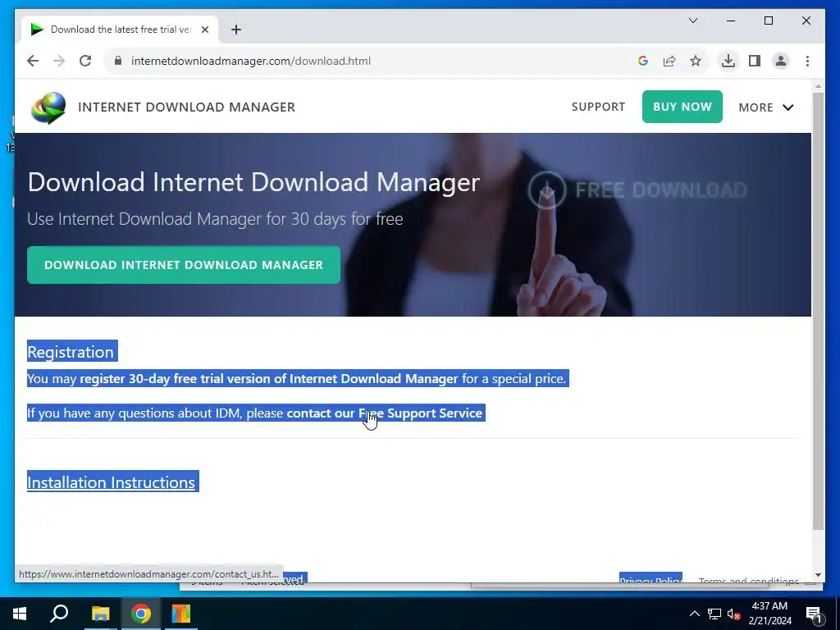The image size is (840, 630).
Task: Click 'register 30-day free trial version' link
Action: [x=269, y=379]
